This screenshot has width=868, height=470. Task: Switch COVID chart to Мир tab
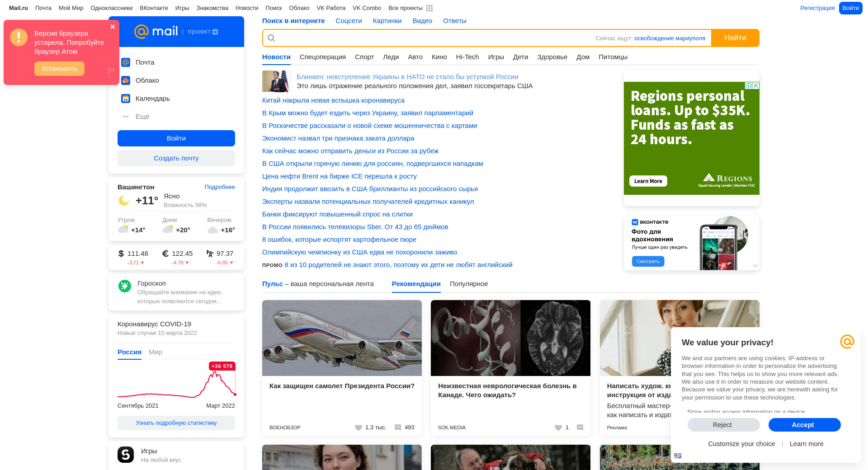point(155,352)
